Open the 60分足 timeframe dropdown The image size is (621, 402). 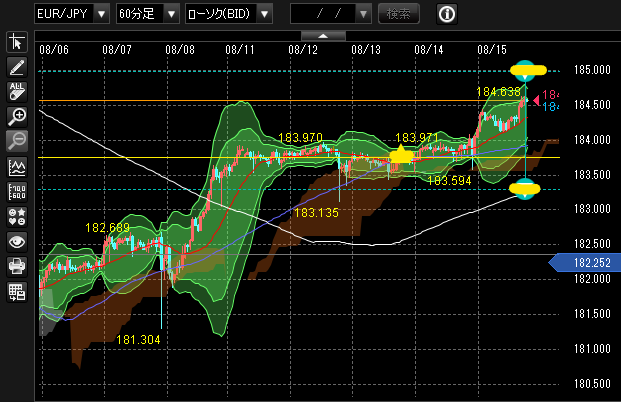148,14
